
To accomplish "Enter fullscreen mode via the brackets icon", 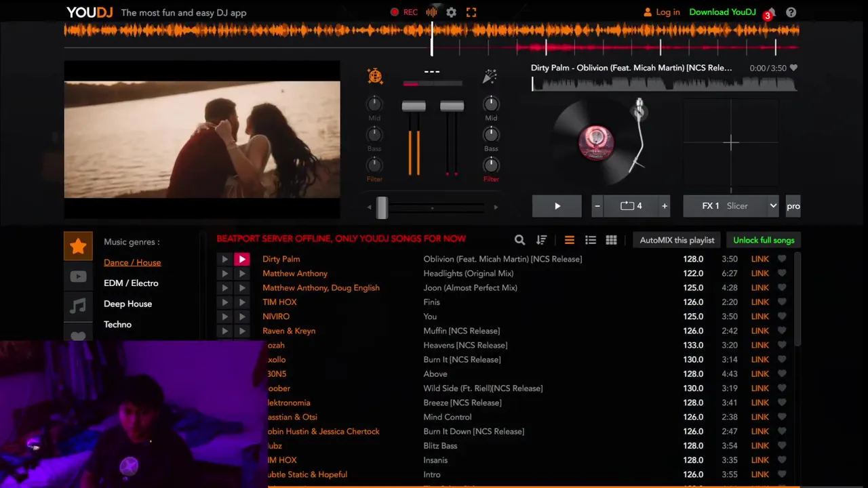I will click(x=471, y=12).
